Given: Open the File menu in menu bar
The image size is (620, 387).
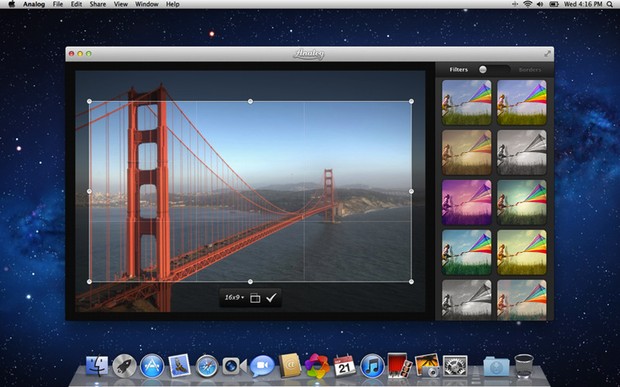Looking at the screenshot, I should (x=58, y=4).
